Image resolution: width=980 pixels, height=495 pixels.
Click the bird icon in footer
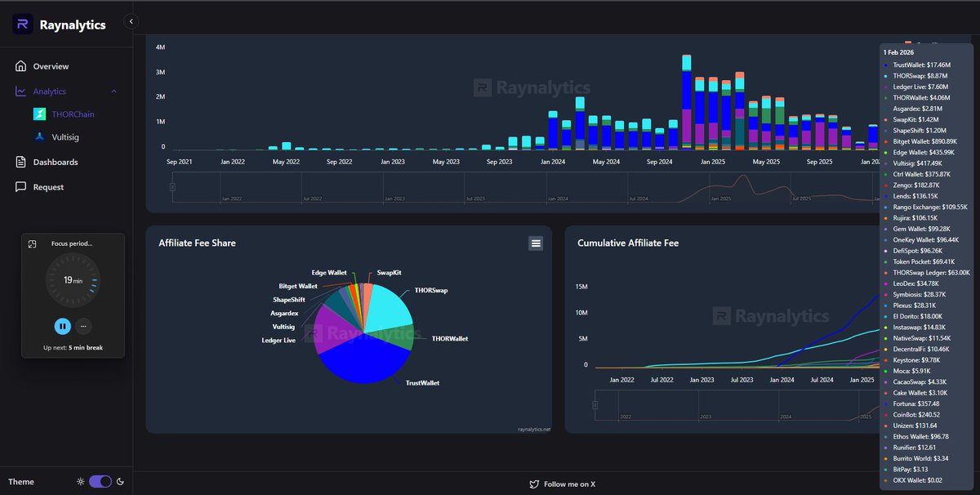point(534,484)
